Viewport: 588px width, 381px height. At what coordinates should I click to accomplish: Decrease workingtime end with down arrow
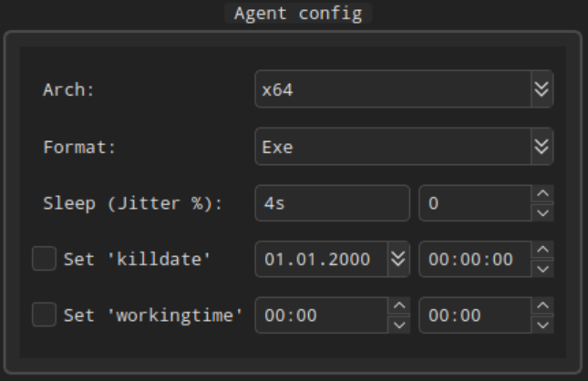pyautogui.click(x=542, y=324)
